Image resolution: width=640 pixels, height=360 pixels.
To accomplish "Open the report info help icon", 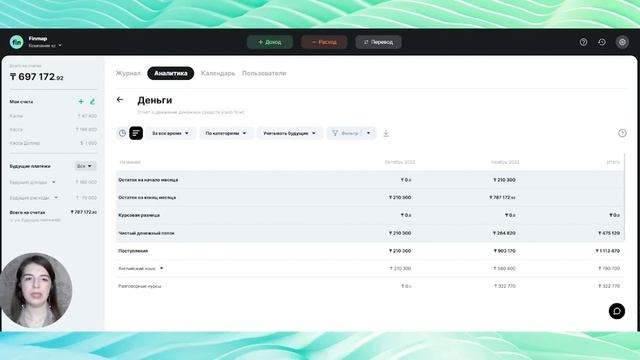I will click(x=622, y=133).
